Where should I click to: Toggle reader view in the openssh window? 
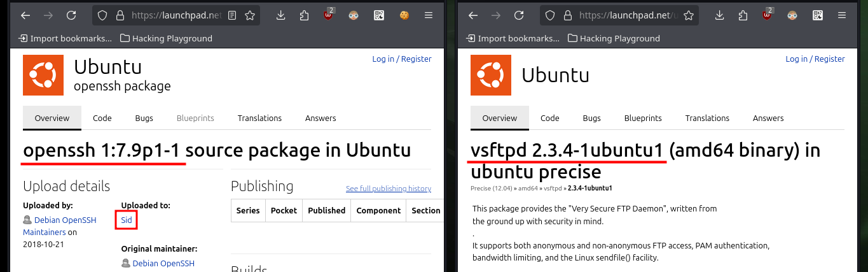click(x=233, y=15)
